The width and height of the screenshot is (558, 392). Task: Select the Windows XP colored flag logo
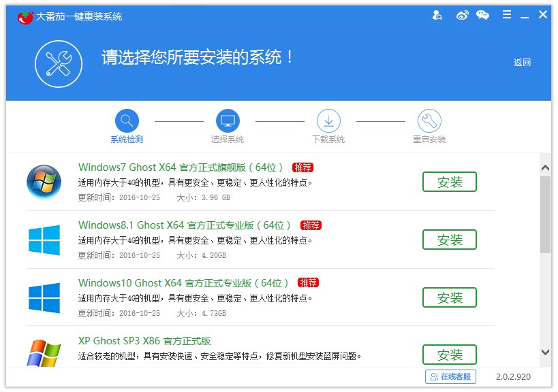tap(44, 353)
